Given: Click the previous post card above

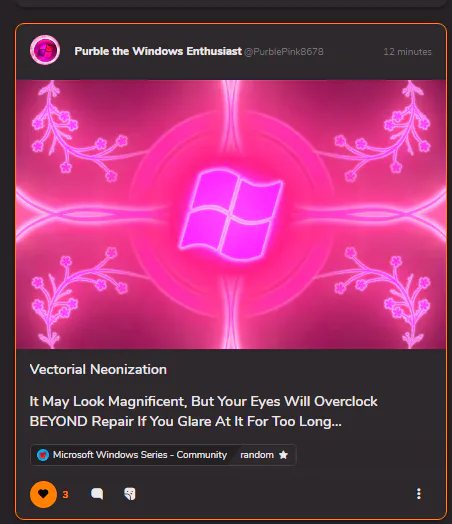Looking at the screenshot, I should click(x=231, y=3).
